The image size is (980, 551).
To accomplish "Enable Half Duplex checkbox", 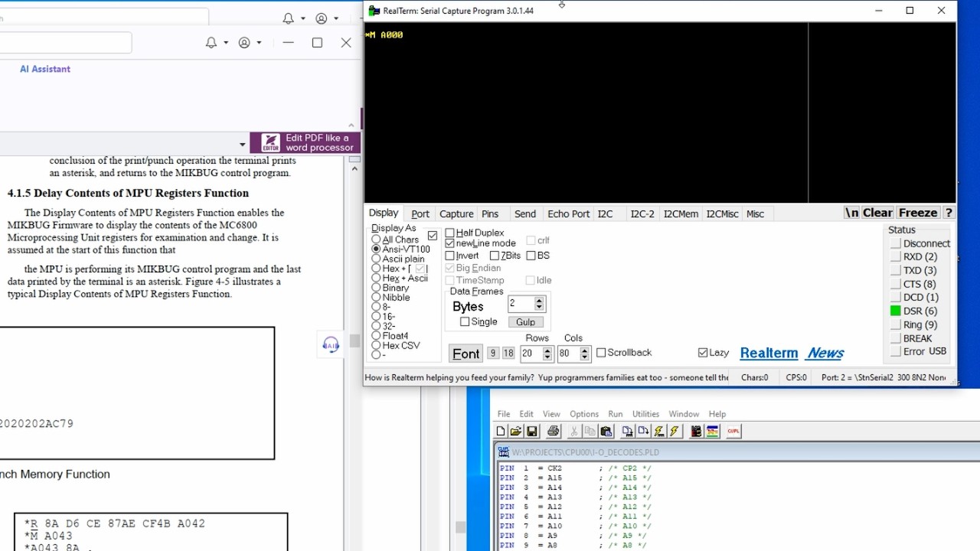I will click(x=449, y=233).
